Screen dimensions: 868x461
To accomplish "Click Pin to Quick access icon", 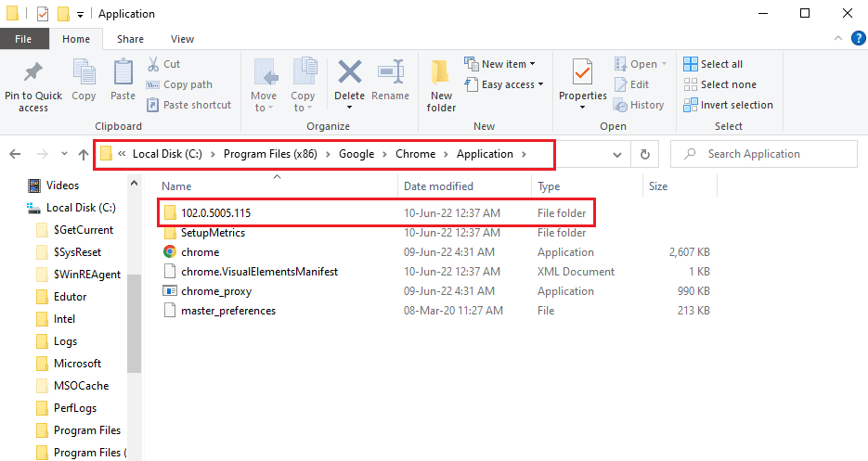I will [x=33, y=72].
